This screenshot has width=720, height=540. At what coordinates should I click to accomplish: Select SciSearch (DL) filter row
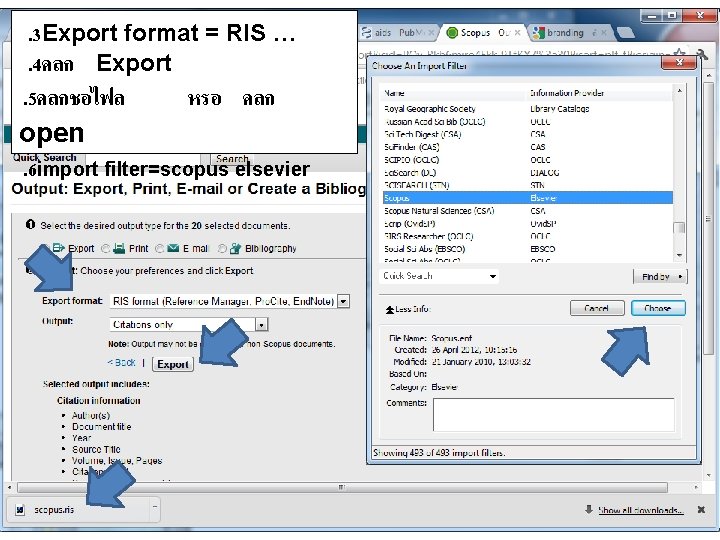click(528, 173)
